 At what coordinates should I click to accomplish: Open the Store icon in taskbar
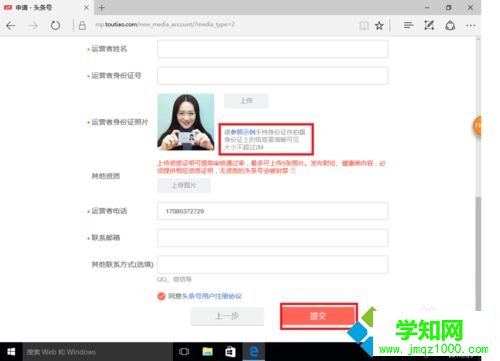(230, 352)
